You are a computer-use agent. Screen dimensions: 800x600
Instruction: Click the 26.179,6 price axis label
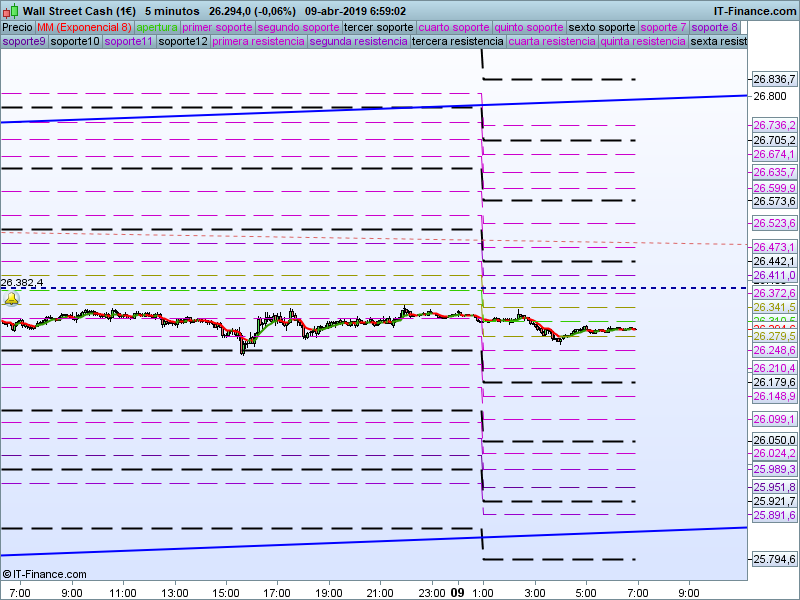pos(774,382)
